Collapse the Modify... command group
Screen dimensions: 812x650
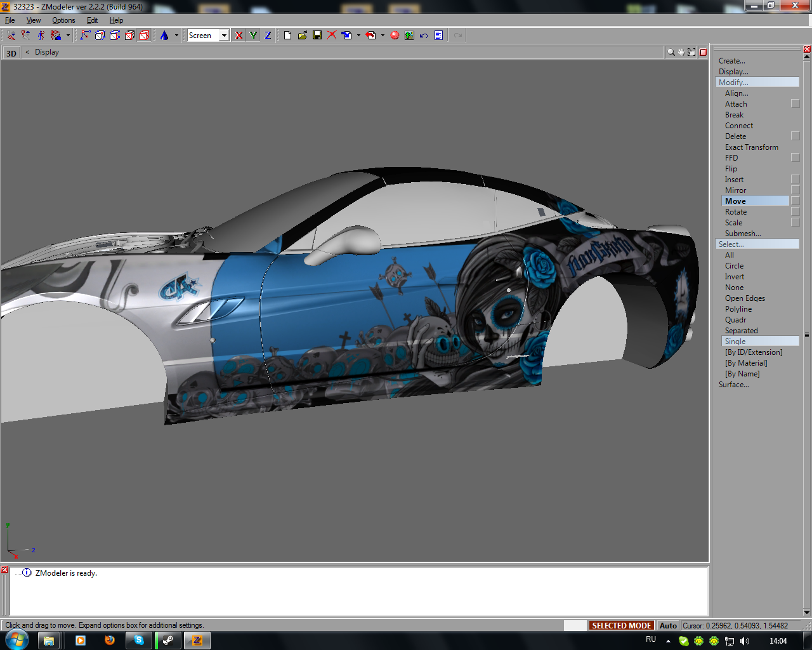(757, 83)
